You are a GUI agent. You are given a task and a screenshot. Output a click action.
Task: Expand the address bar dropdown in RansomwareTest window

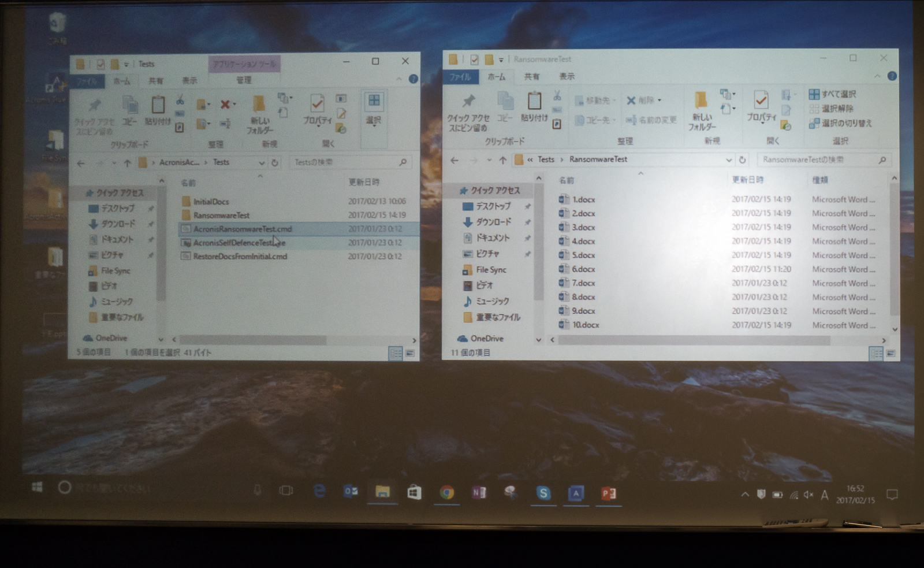coord(729,160)
